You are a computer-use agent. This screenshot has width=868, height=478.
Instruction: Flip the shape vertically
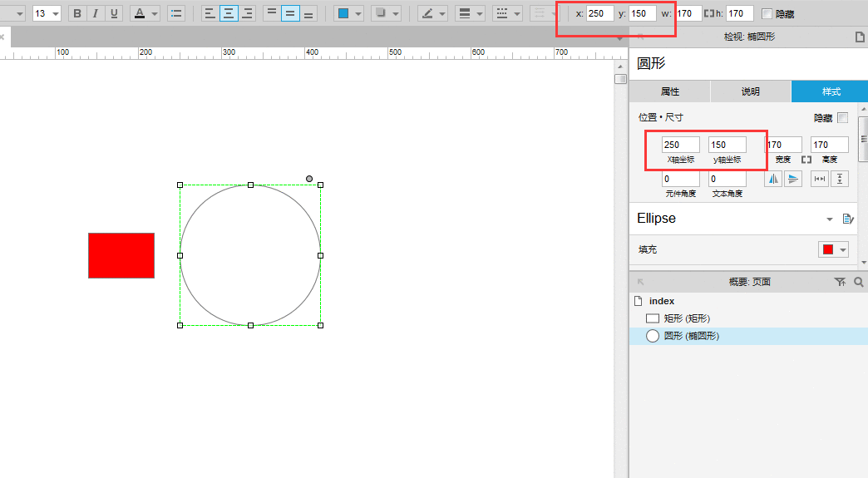793,179
